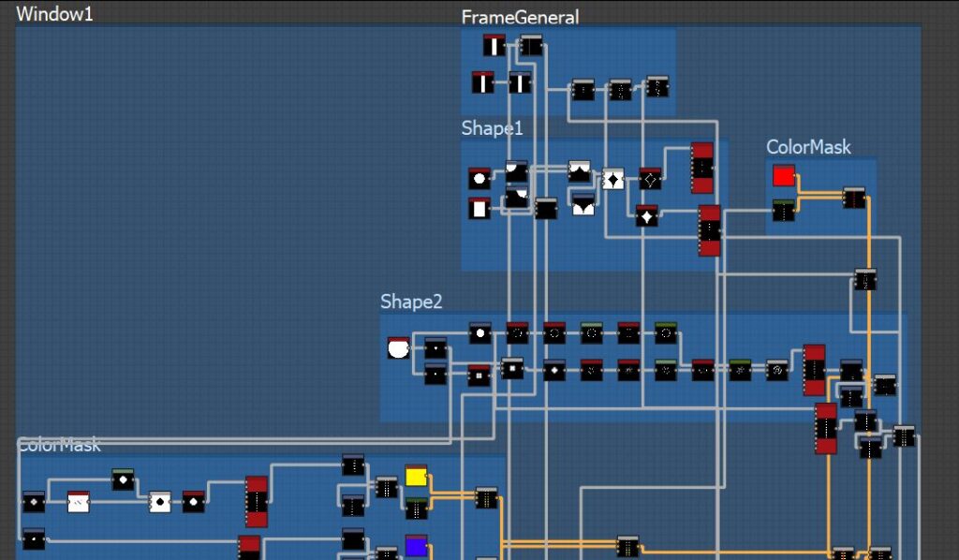
Task: Click the Shape2 frame title
Action: (411, 302)
